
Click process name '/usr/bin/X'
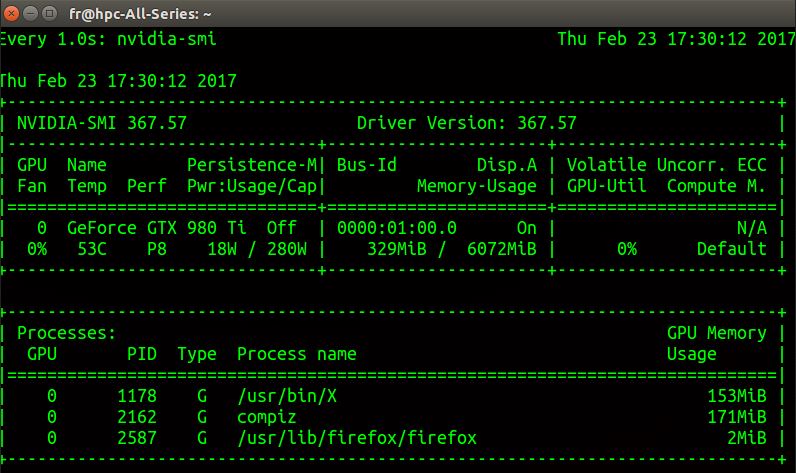pyautogui.click(x=287, y=396)
